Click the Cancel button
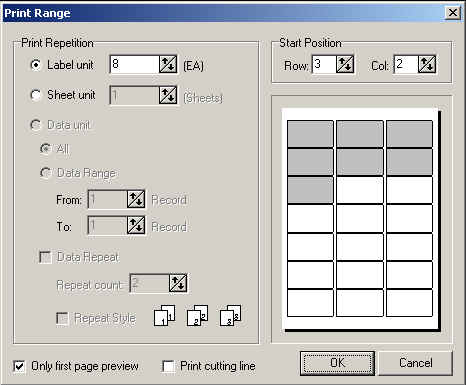This screenshot has height=385, width=466. [x=416, y=363]
